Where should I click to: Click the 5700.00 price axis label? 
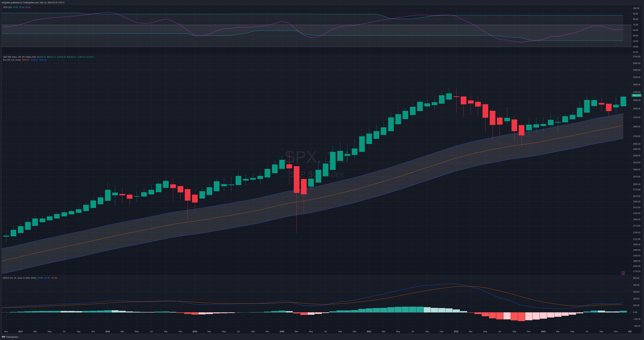pyautogui.click(x=637, y=57)
